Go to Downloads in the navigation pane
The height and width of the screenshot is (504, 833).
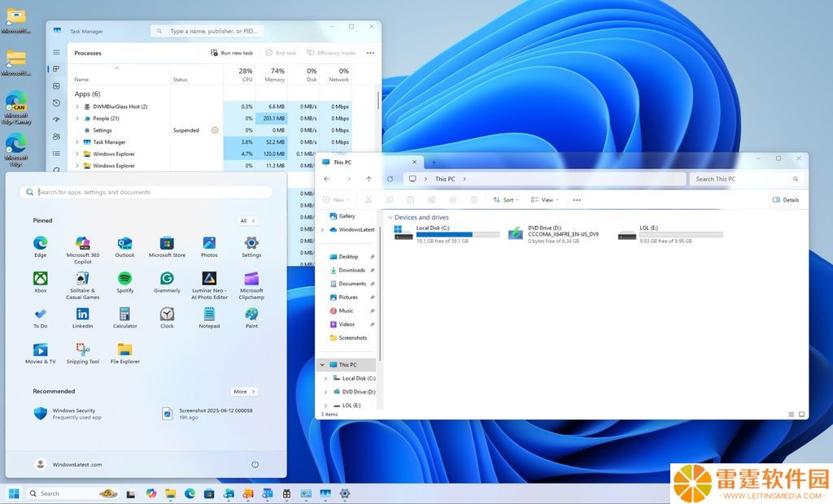347,271
